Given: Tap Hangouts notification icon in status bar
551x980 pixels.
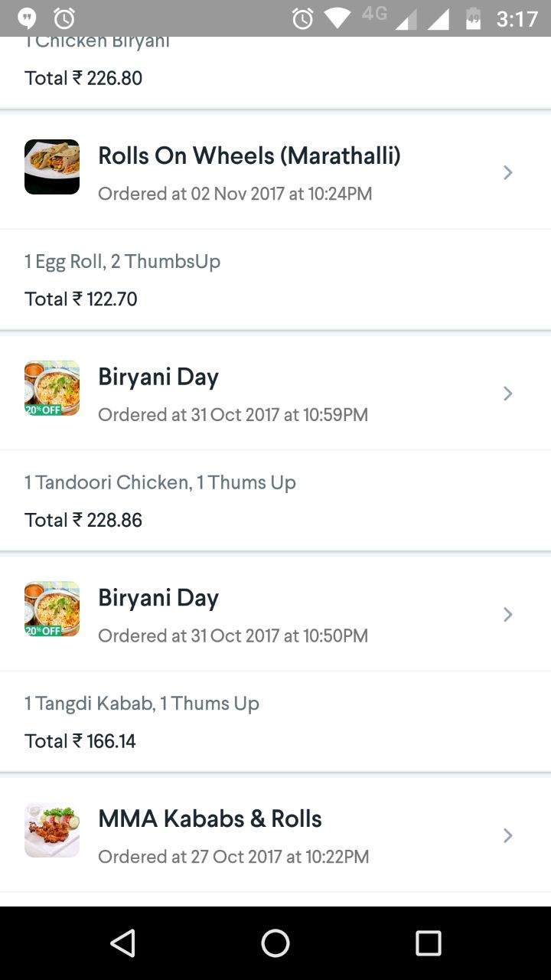Looking at the screenshot, I should (28, 18).
